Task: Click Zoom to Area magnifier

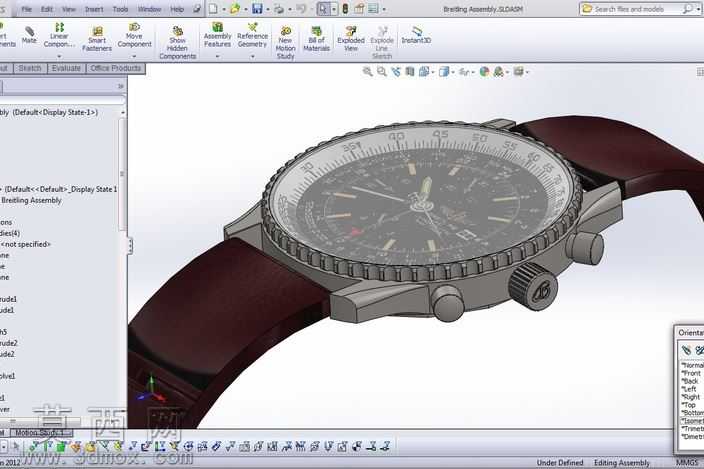Action: click(x=382, y=72)
